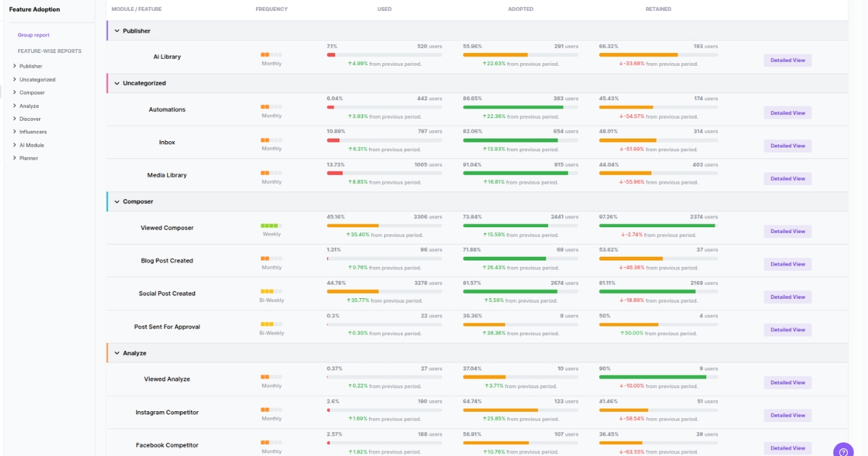This screenshot has width=868, height=456.
Task: Open Detailed View for Viewed Composer
Action: click(x=787, y=231)
